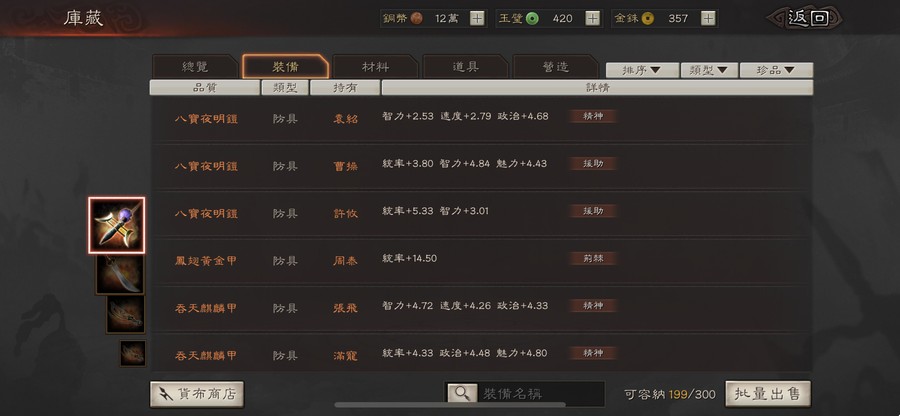The width and height of the screenshot is (900, 416).
Task: Add copper coins with the plus icon
Action: coord(477,18)
